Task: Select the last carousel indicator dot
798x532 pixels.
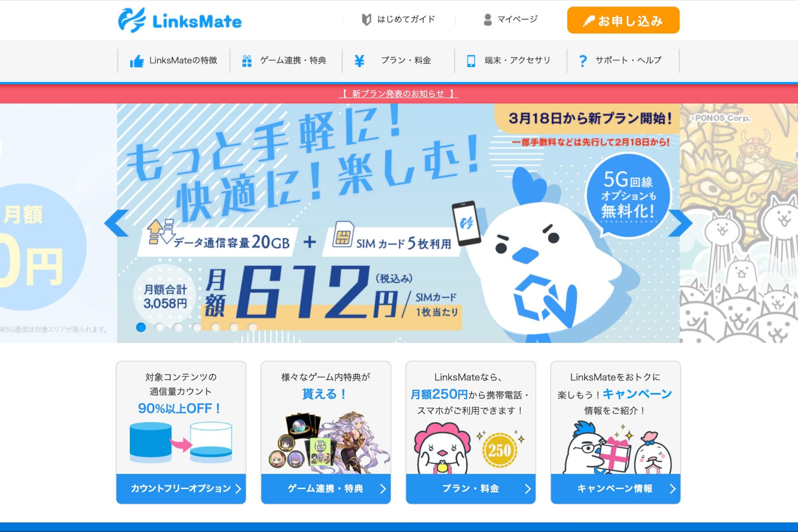Action: [252, 327]
